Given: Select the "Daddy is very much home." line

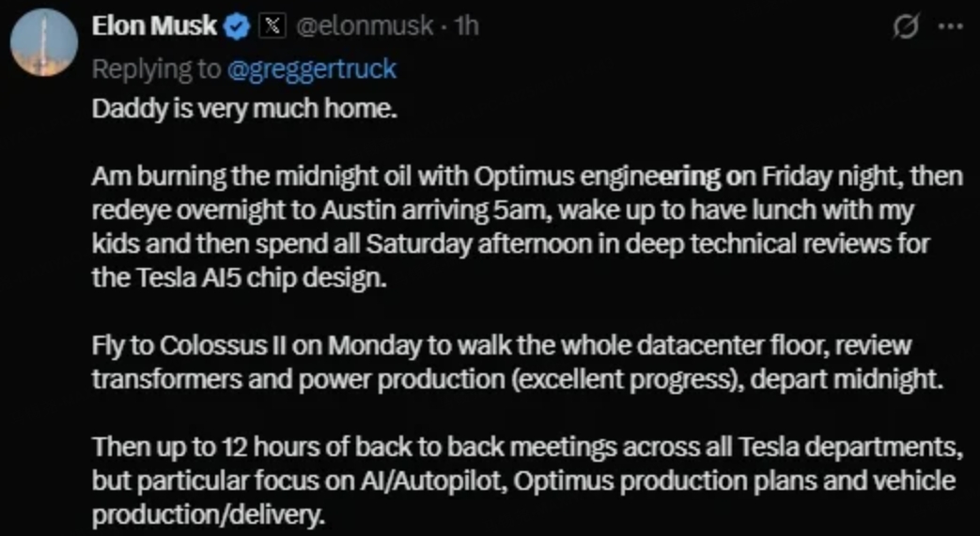Looking at the screenshot, I should 245,109.
